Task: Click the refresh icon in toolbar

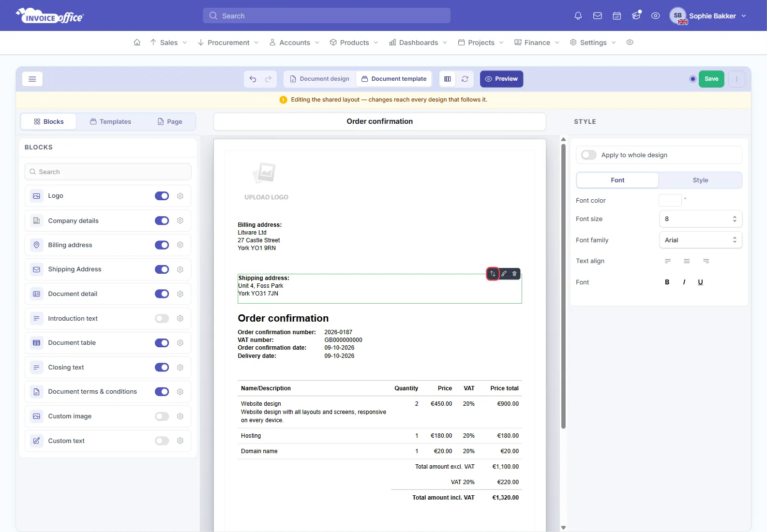Action: pos(465,79)
